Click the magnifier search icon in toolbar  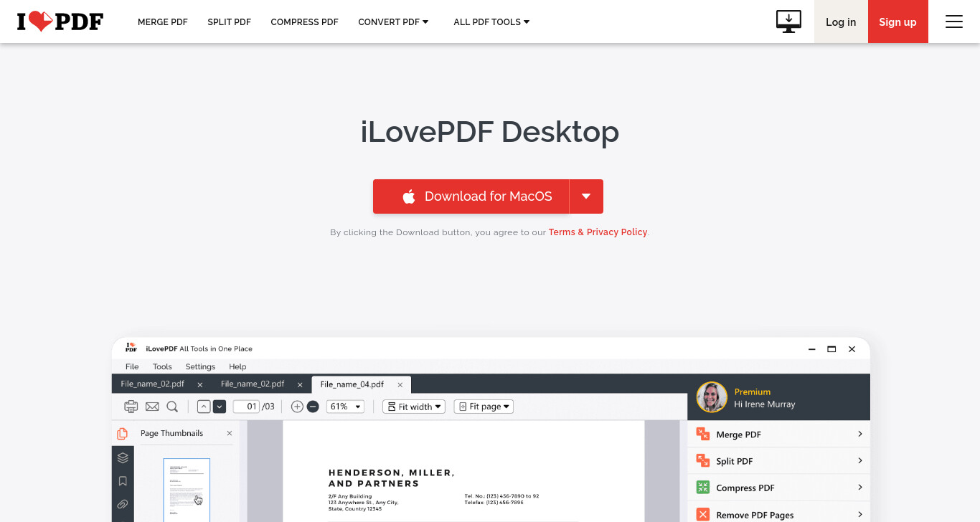pos(172,407)
